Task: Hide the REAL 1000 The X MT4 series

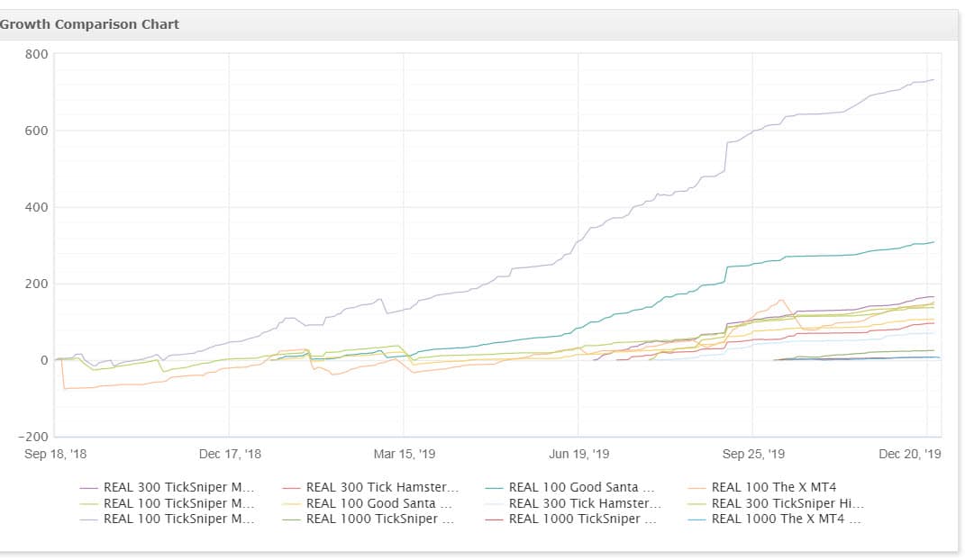Action: click(786, 519)
